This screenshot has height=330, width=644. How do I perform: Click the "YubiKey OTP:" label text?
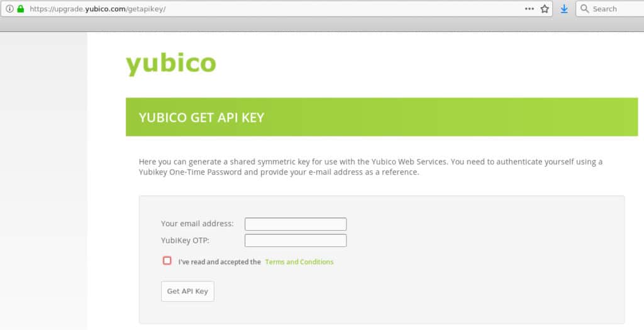coord(186,241)
